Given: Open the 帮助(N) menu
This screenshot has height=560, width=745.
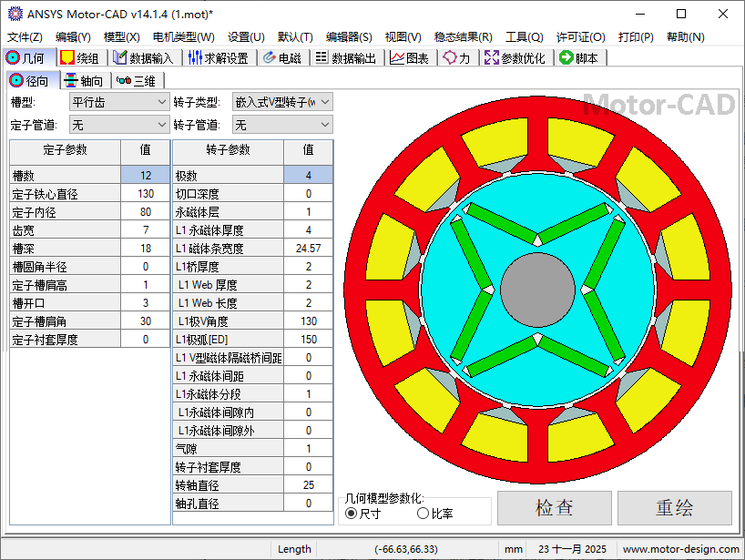Looking at the screenshot, I should (x=685, y=37).
